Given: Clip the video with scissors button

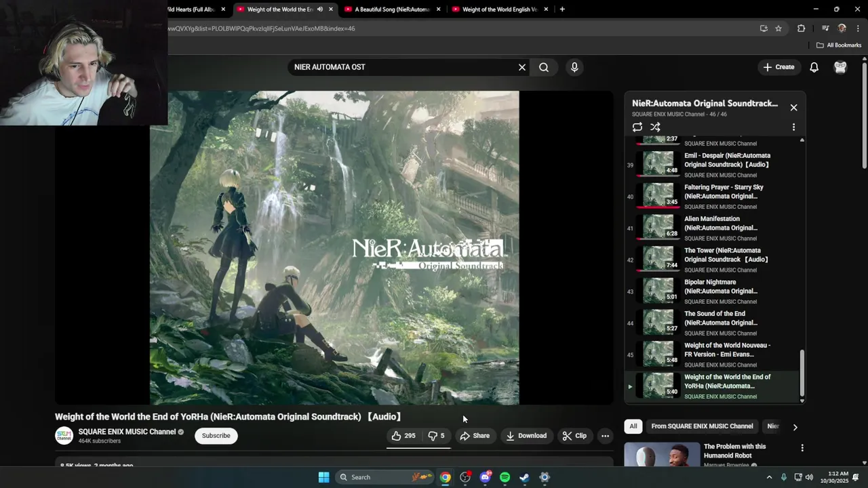Looking at the screenshot, I should (x=574, y=436).
